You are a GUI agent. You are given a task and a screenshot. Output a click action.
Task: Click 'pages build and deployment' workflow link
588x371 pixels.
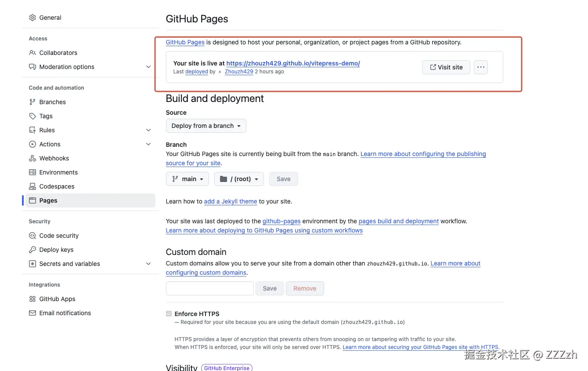tap(399, 221)
